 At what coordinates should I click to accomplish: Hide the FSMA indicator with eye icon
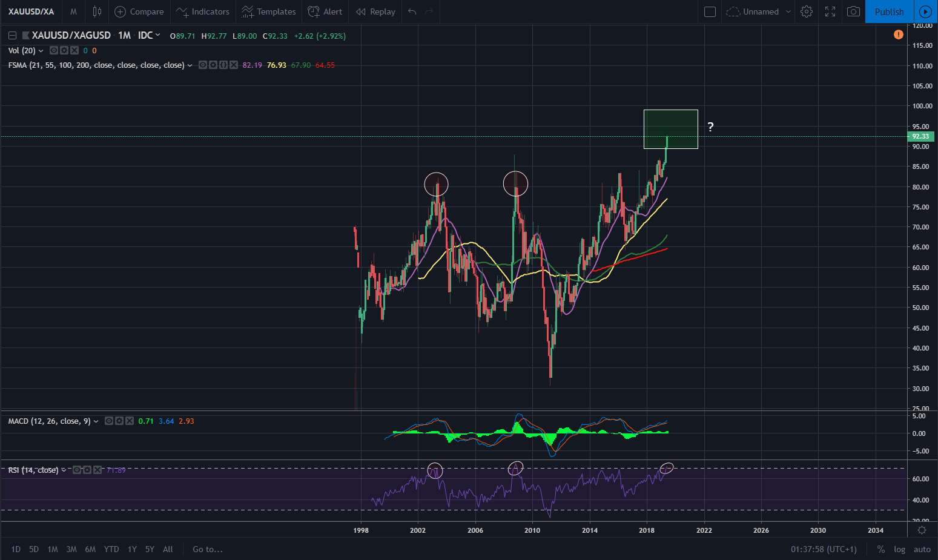(x=203, y=65)
